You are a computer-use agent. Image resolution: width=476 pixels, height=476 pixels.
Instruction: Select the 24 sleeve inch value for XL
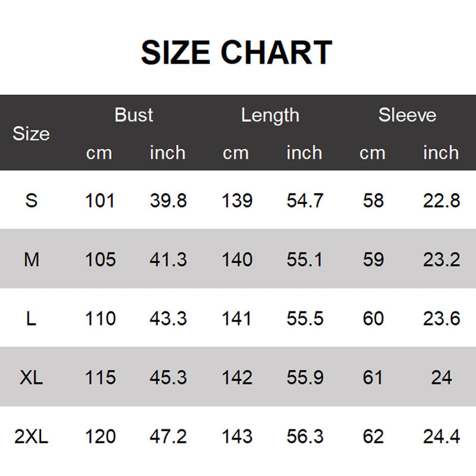441,377
